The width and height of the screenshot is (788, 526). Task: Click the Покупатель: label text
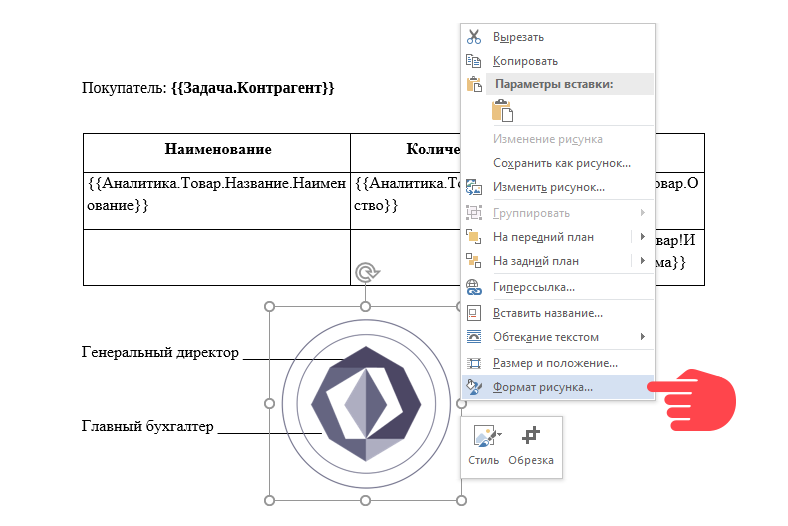[x=124, y=88]
